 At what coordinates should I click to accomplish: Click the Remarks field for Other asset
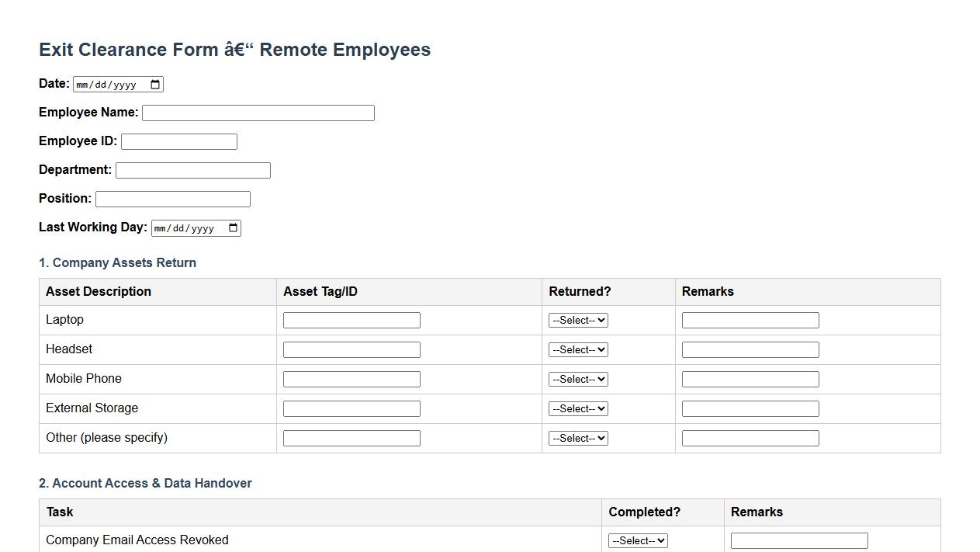pyautogui.click(x=750, y=437)
